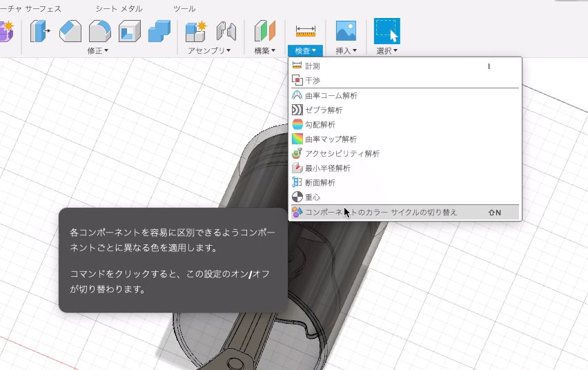Click the Joint tool icon
Viewport: 588px width, 370px height.
tap(226, 31)
